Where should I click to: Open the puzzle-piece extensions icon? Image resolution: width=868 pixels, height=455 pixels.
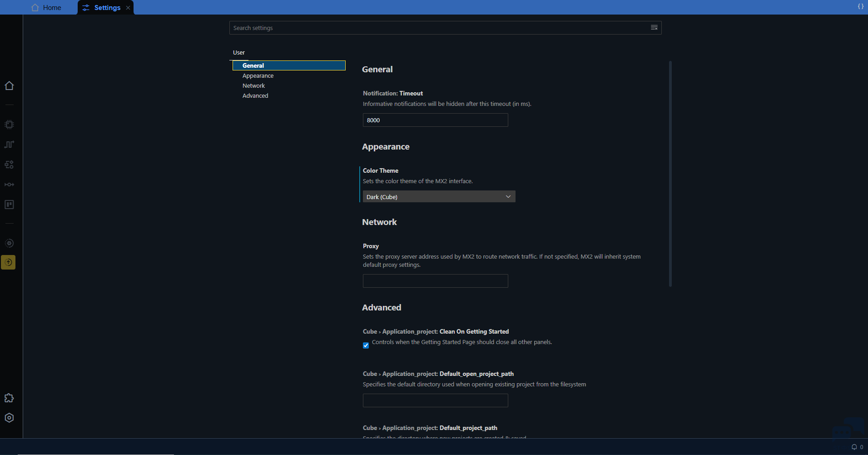9,398
